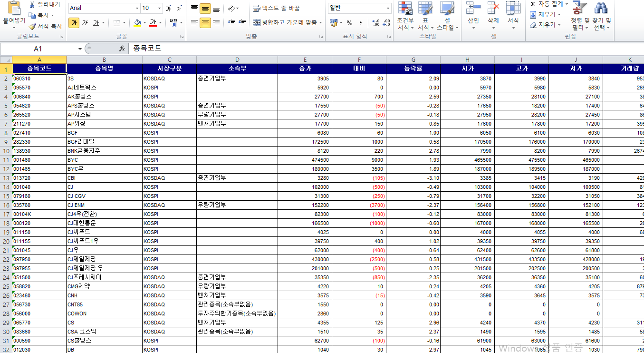
Task: Click Cut (잘라내기) scissors button
Action: 44,5
